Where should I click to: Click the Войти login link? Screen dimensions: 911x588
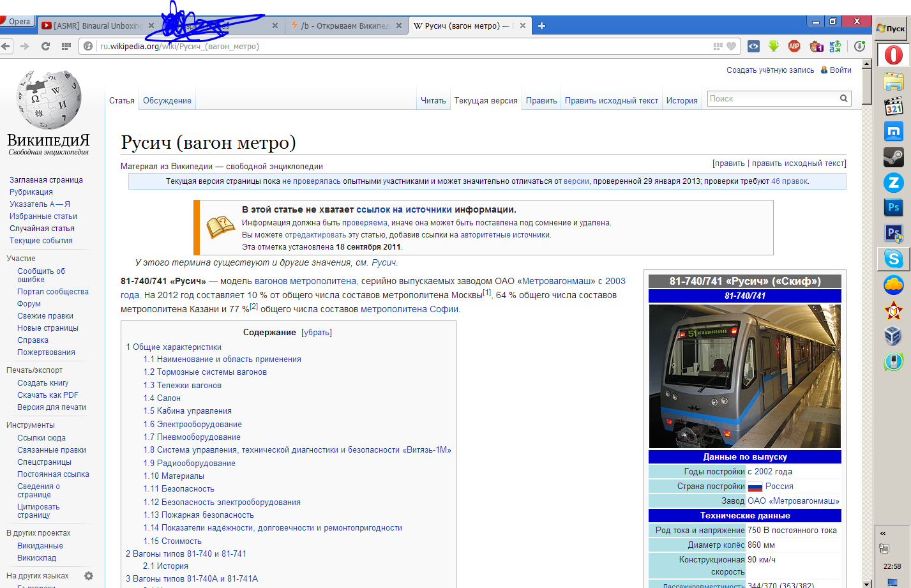point(841,70)
